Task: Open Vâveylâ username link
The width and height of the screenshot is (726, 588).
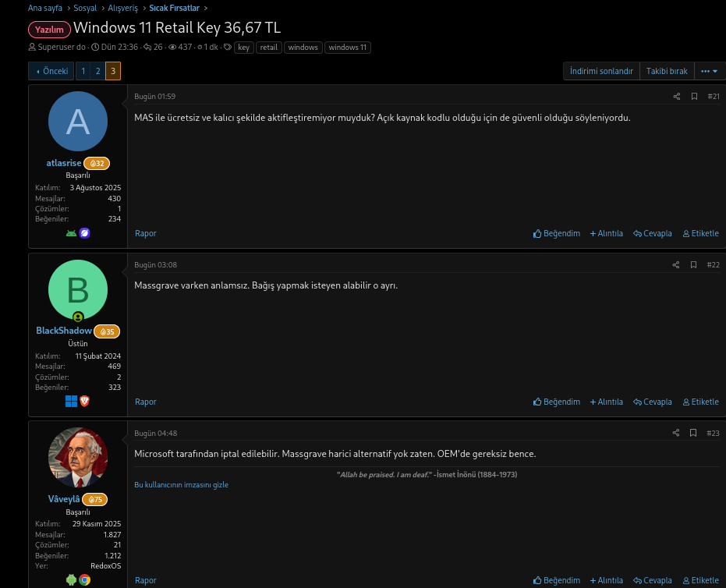Action: point(64,499)
